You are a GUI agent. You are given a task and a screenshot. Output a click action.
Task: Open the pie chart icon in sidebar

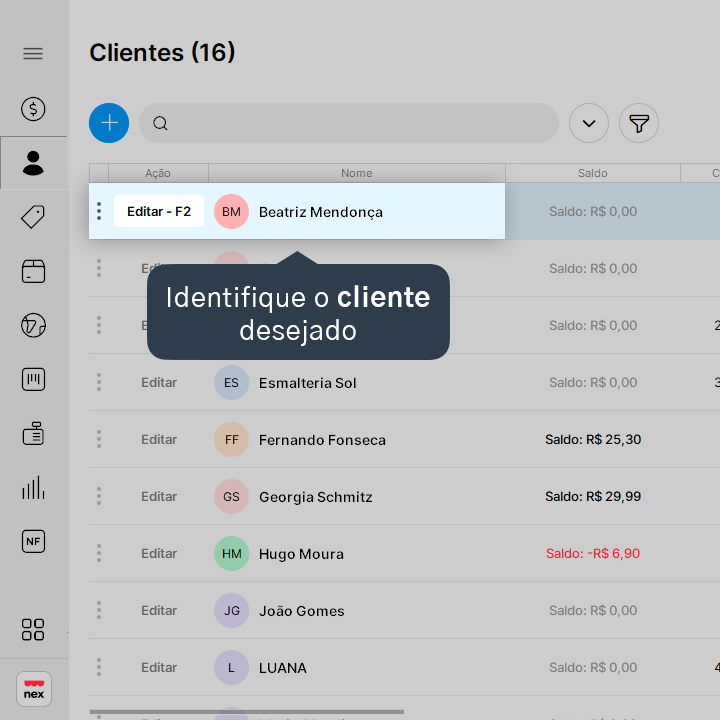pos(33,325)
